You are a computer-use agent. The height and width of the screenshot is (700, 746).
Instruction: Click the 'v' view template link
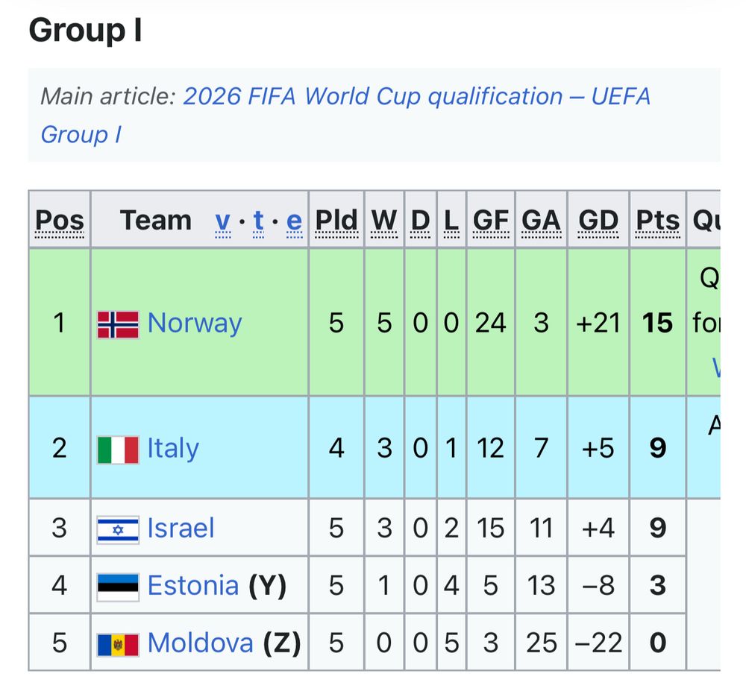(223, 221)
